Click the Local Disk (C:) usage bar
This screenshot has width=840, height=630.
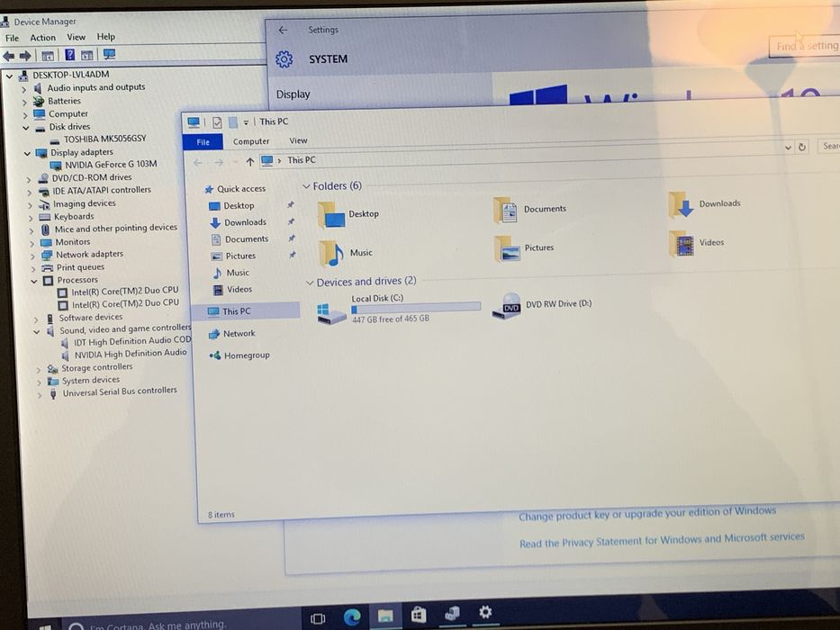tap(416, 308)
